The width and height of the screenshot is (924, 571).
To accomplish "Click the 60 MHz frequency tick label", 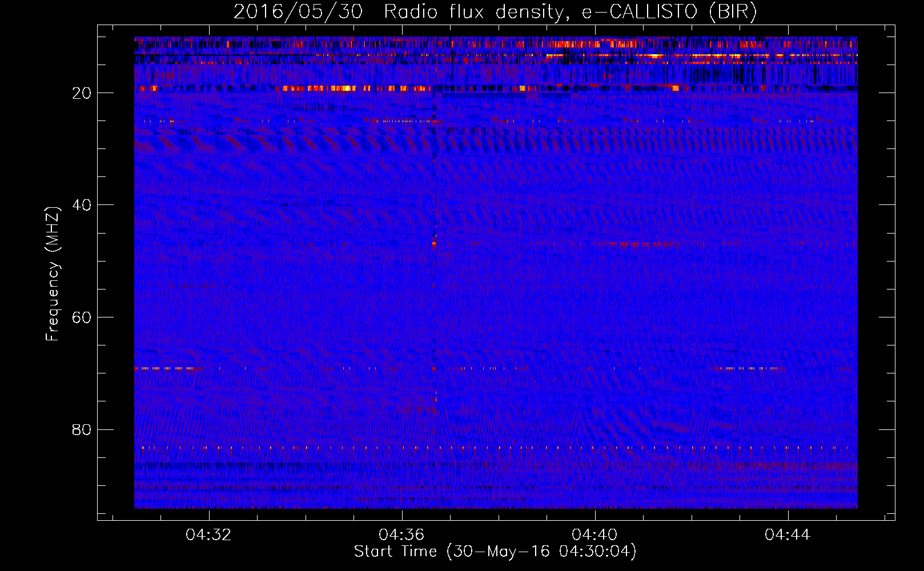I will (x=82, y=317).
